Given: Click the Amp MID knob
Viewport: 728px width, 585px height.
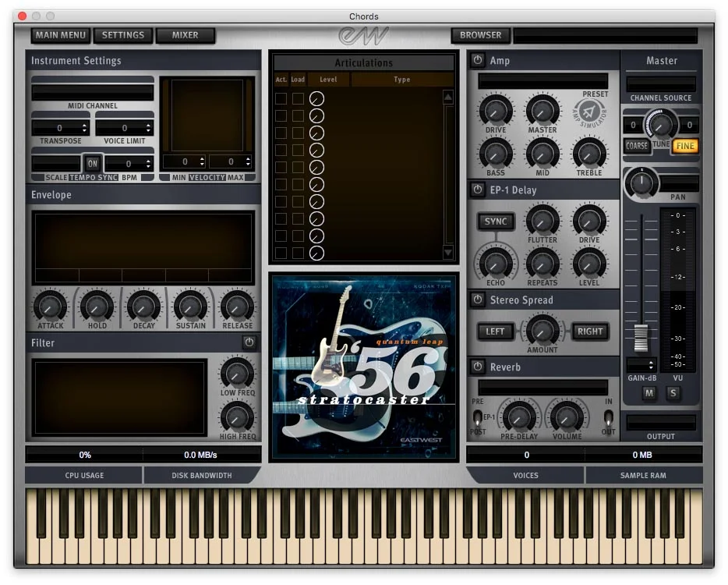Looking at the screenshot, I should coord(542,154).
